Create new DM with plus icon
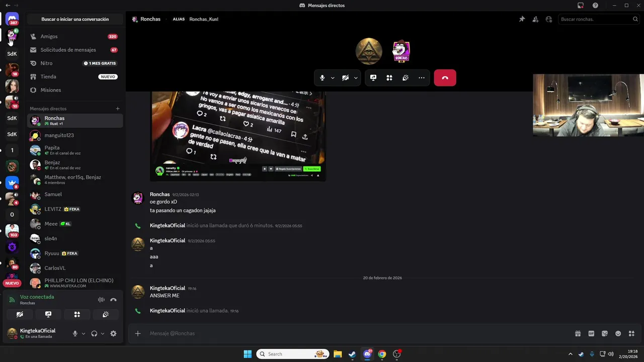Viewport: 644px width, 362px height. (x=118, y=109)
